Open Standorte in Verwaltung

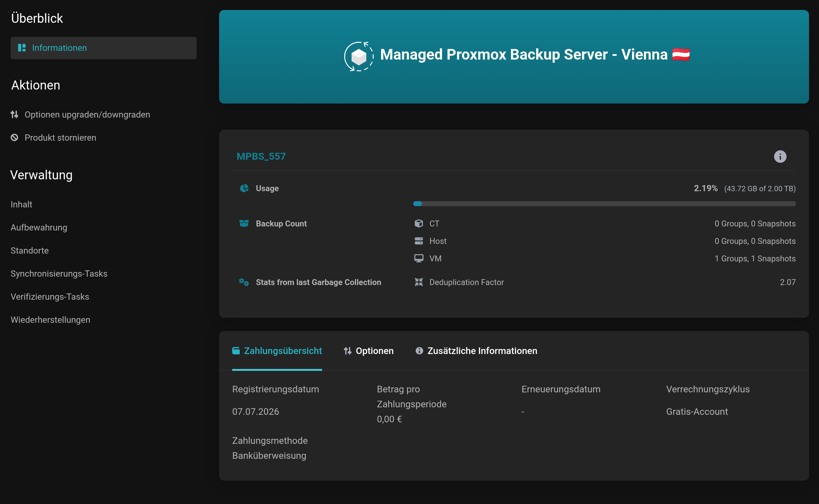coord(30,250)
